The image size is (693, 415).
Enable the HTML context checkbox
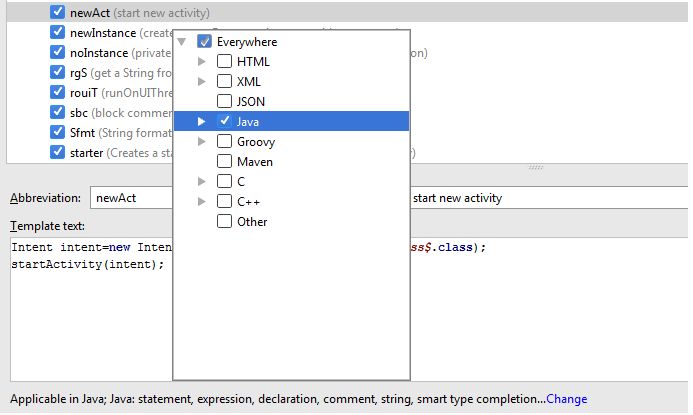pyautogui.click(x=225, y=62)
